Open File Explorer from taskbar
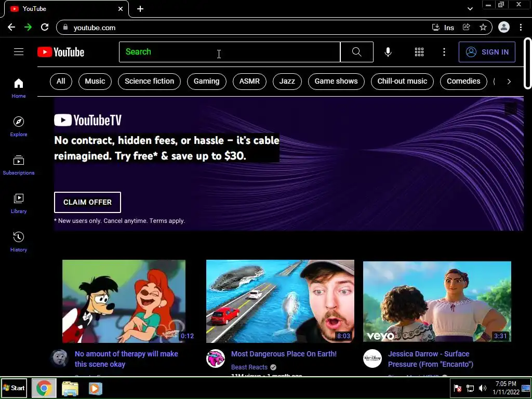Viewport: 532px width, 399px height. tap(70, 389)
